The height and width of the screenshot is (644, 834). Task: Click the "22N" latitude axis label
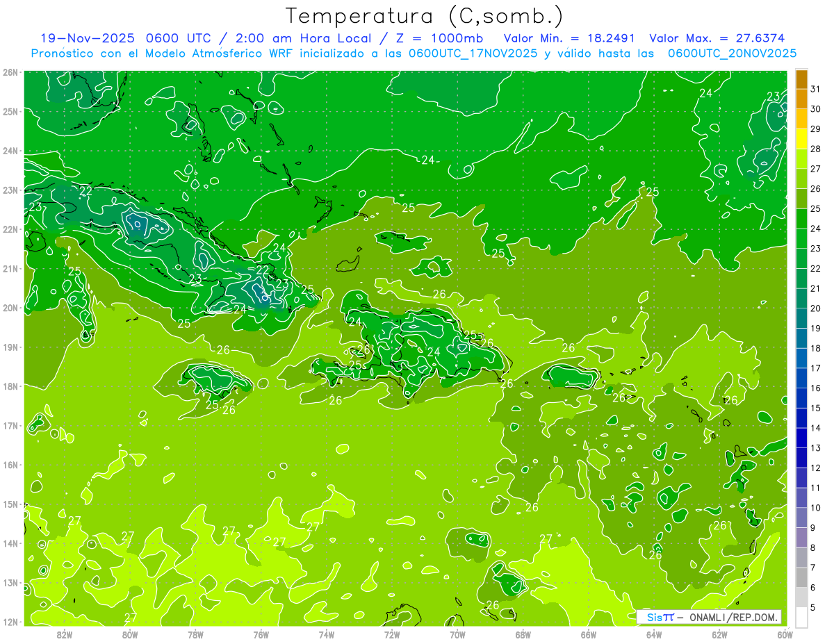tap(10, 229)
